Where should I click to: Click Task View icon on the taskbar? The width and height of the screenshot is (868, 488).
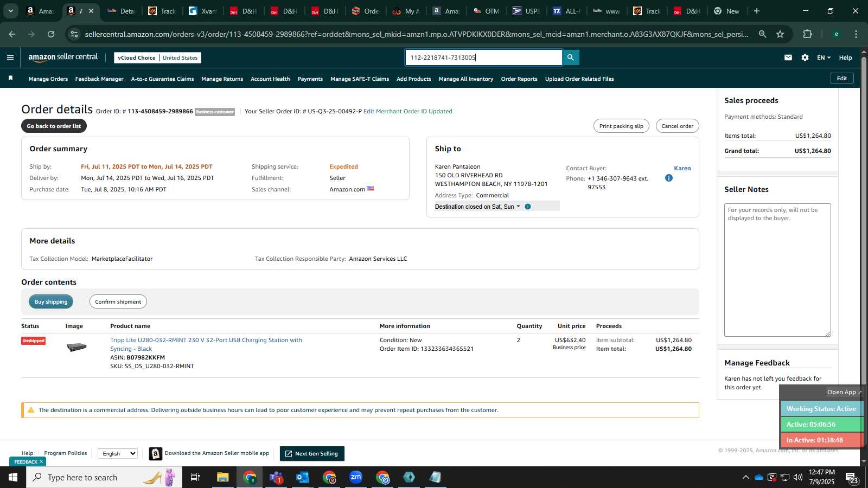tap(195, 477)
